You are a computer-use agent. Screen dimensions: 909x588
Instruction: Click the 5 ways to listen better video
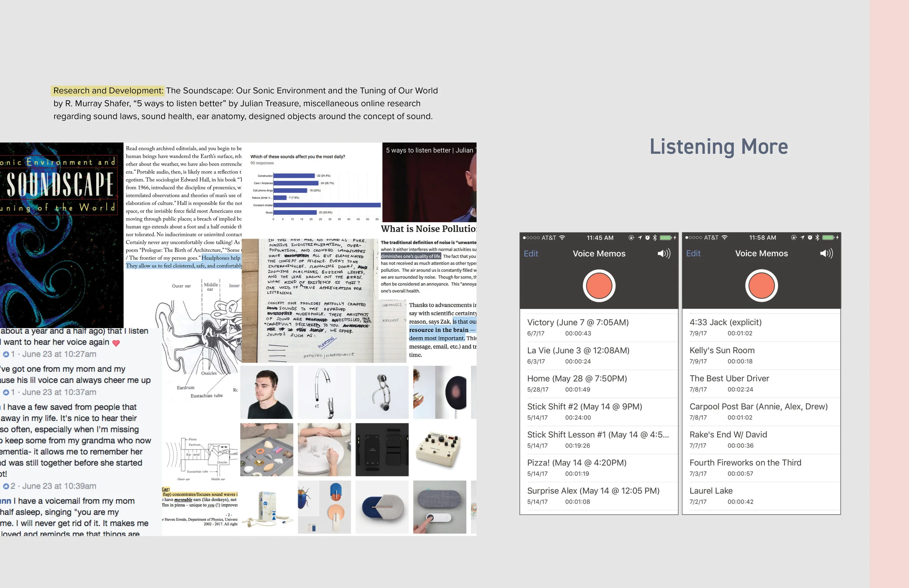(429, 182)
